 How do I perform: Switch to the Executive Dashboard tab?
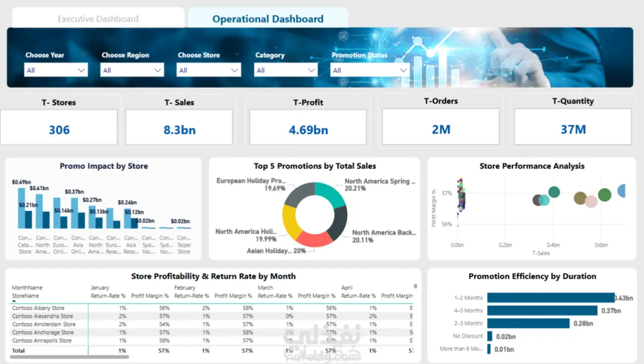(x=98, y=19)
